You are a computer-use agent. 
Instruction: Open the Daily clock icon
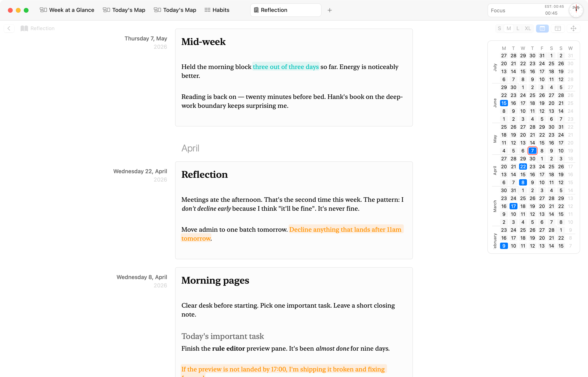576,10
